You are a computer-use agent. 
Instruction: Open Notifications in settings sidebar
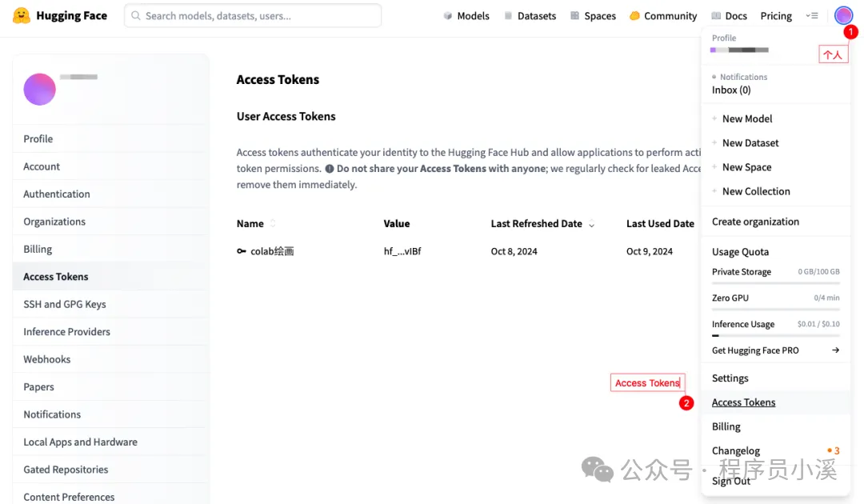pyautogui.click(x=110, y=414)
